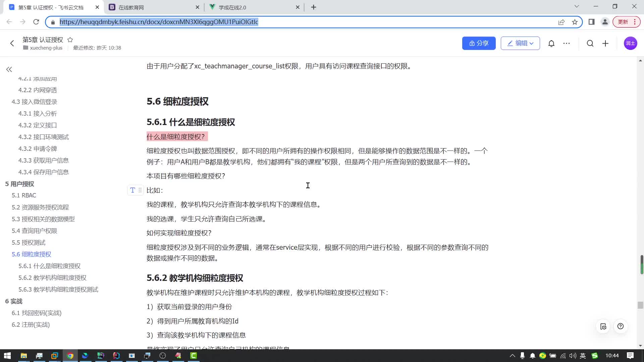Open browser profile icon

coord(605,22)
